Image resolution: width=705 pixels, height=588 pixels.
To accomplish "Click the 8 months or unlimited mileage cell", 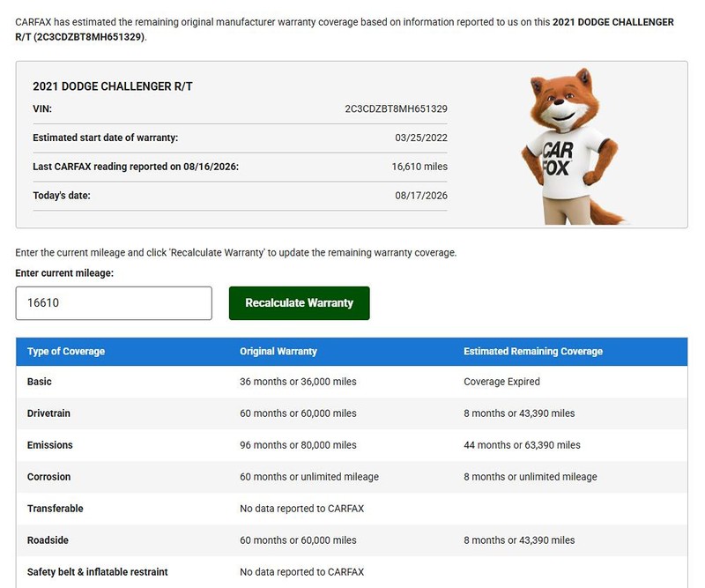I will coord(531,476).
